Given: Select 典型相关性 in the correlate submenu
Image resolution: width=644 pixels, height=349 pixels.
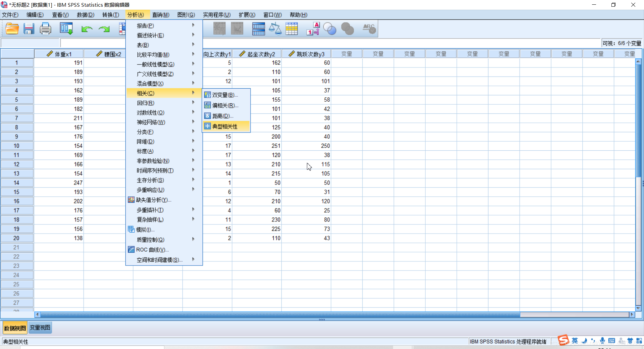Looking at the screenshot, I should (x=226, y=127).
